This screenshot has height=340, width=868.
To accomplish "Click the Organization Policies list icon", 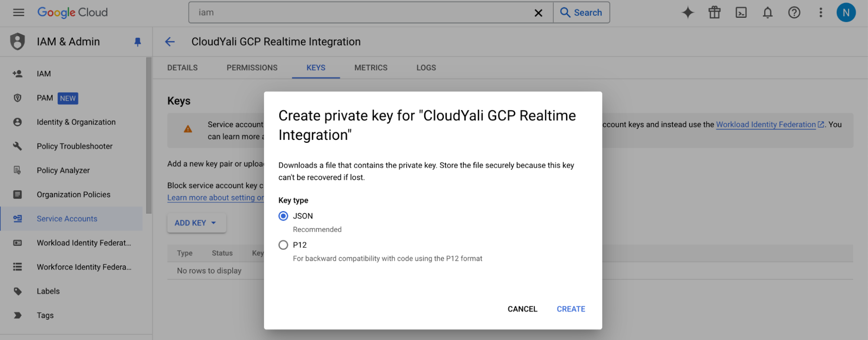I will [x=17, y=195].
